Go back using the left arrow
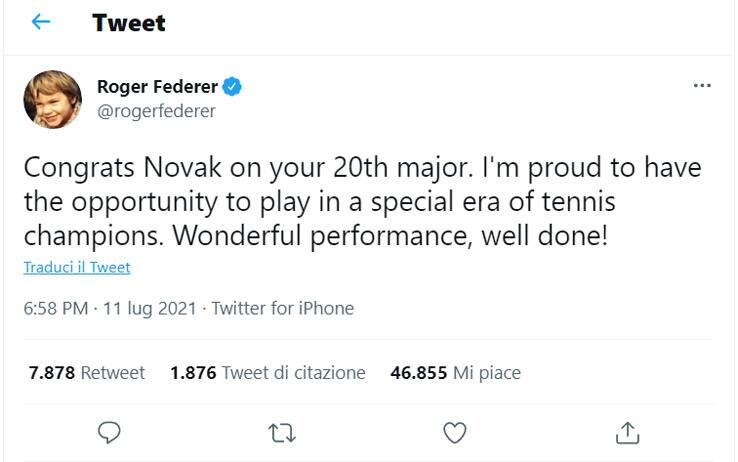This screenshot has height=462, width=738. [41, 22]
